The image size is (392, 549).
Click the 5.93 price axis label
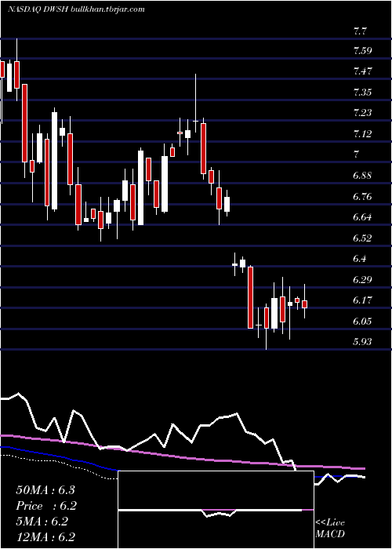(362, 341)
